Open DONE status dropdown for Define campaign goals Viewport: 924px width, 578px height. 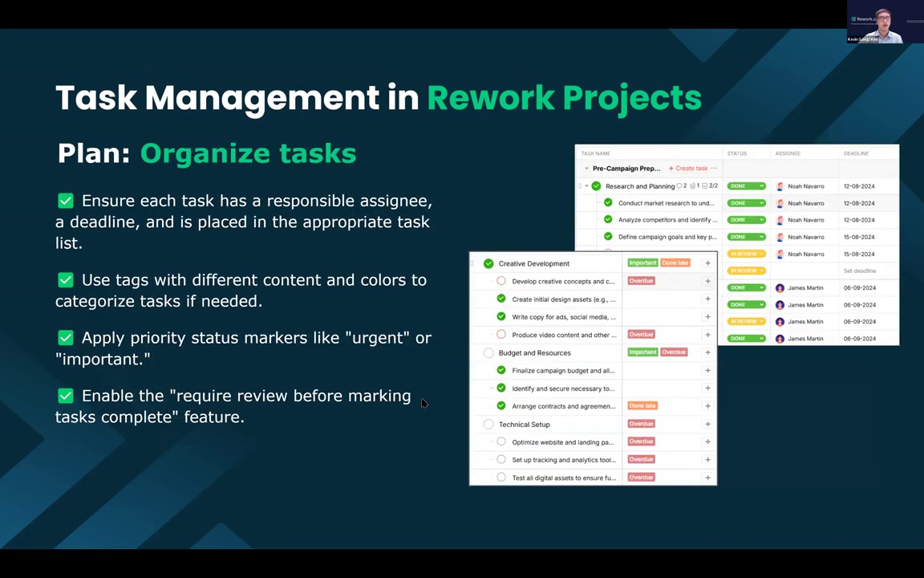(x=746, y=237)
